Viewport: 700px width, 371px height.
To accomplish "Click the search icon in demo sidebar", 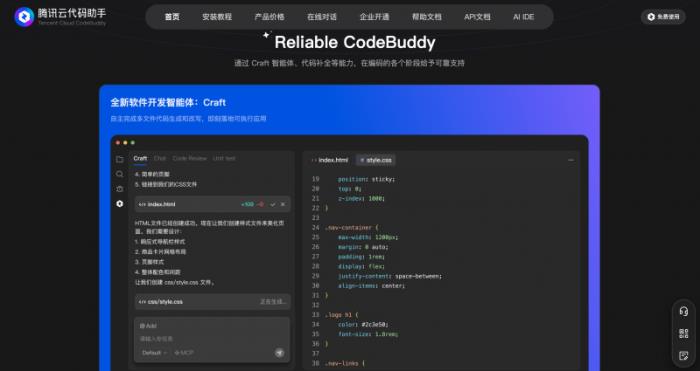I will [x=120, y=174].
